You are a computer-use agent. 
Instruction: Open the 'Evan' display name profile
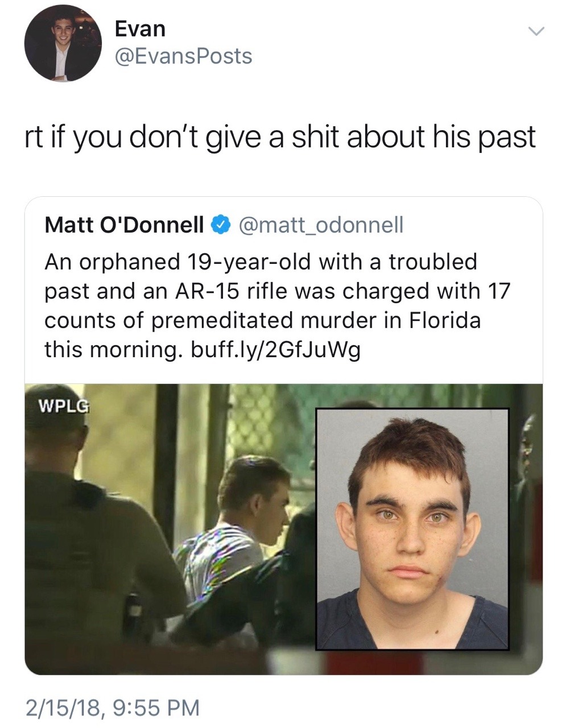(140, 28)
